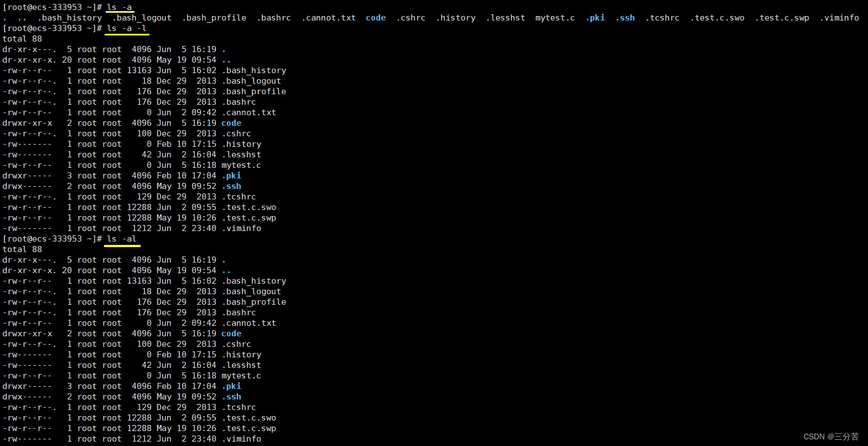This screenshot has height=446, width=868.
Task: Click '.bash_logout' in the 'ls -a -l' listing
Action: pos(251,81)
